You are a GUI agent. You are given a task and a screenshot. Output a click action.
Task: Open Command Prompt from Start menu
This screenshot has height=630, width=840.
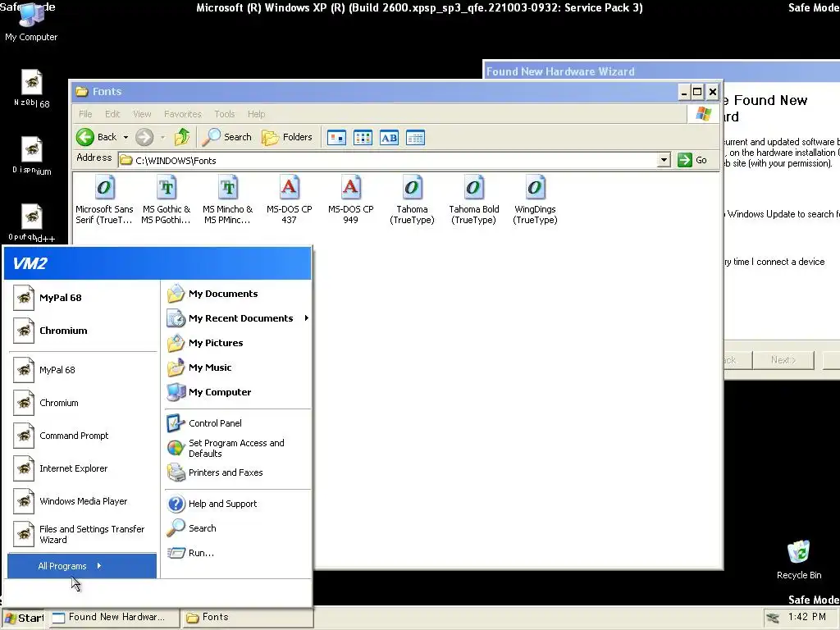tap(83, 436)
